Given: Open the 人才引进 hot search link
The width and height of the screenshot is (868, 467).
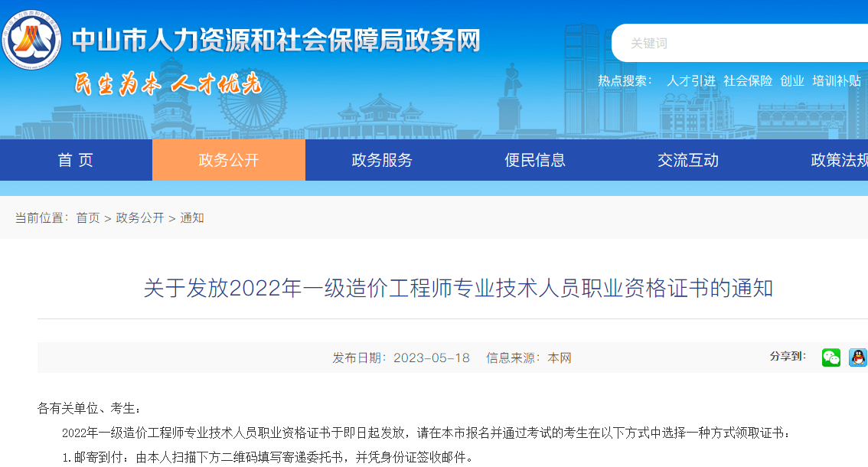Looking at the screenshot, I should [691, 80].
